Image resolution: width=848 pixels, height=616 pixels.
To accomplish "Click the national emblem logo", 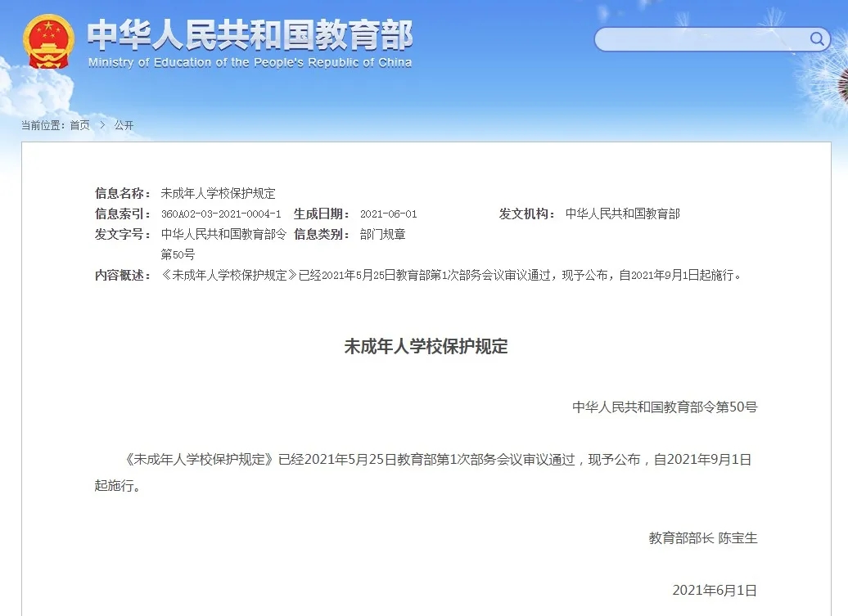I will click(48, 42).
